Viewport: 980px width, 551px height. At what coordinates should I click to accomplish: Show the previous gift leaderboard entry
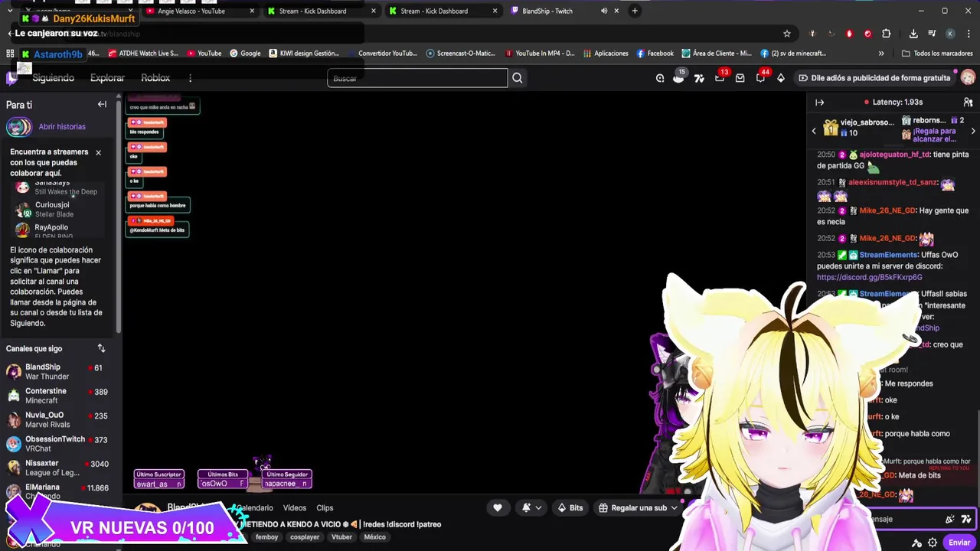coord(814,131)
